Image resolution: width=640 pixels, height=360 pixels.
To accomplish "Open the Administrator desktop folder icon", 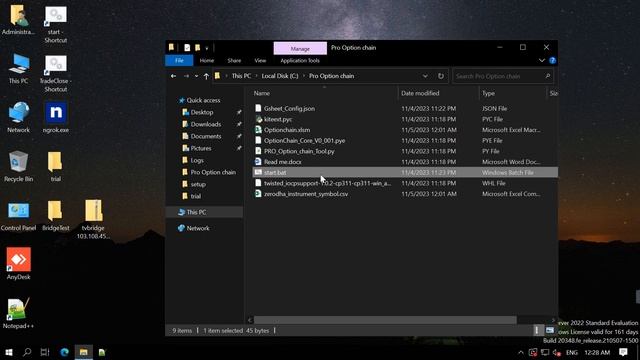I will (18, 20).
